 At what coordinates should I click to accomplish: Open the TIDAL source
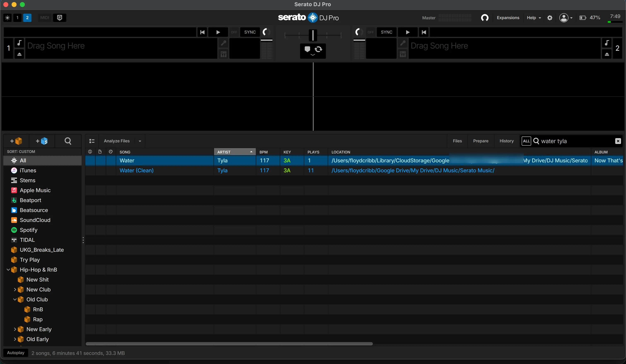[42, 240]
